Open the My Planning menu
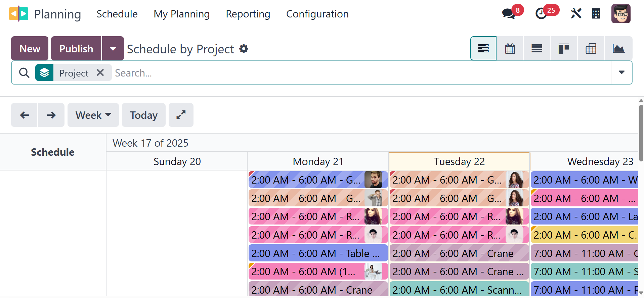 pyautogui.click(x=181, y=14)
